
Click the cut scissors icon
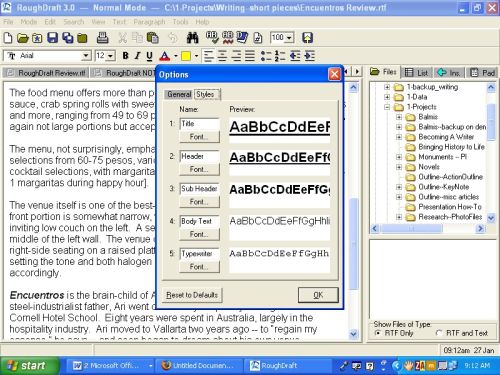[122, 38]
